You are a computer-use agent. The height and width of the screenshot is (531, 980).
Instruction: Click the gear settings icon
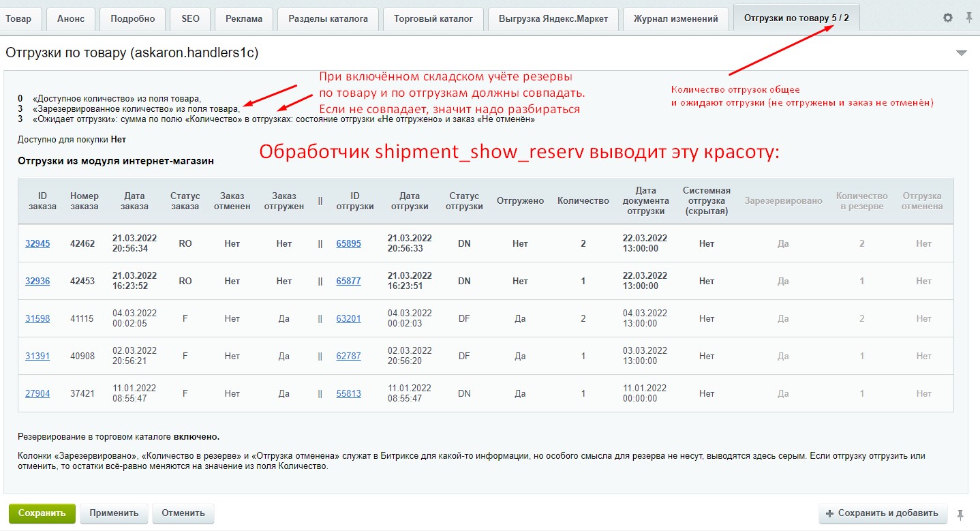[x=947, y=18]
